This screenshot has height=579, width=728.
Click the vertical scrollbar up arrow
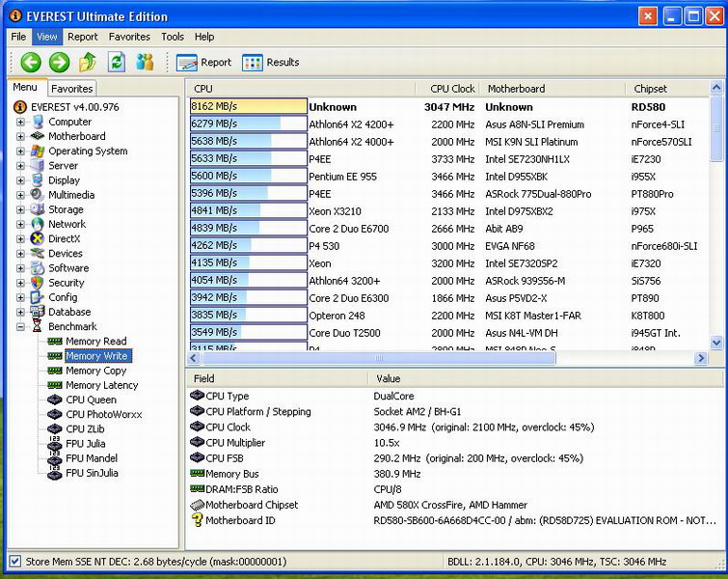point(716,88)
